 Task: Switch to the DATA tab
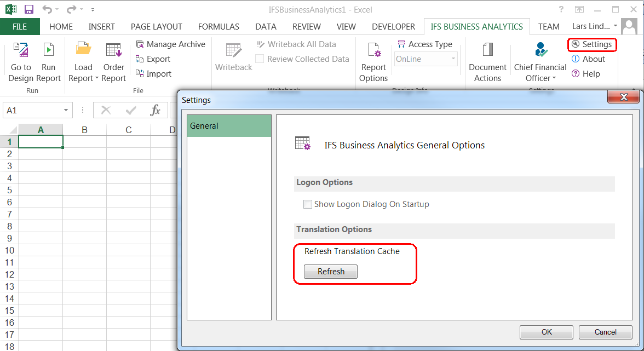click(266, 27)
